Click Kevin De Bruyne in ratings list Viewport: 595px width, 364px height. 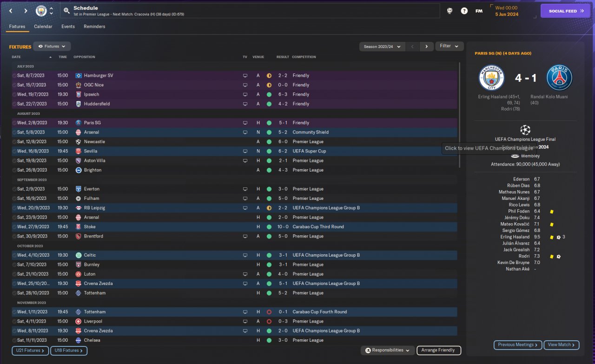(513, 263)
